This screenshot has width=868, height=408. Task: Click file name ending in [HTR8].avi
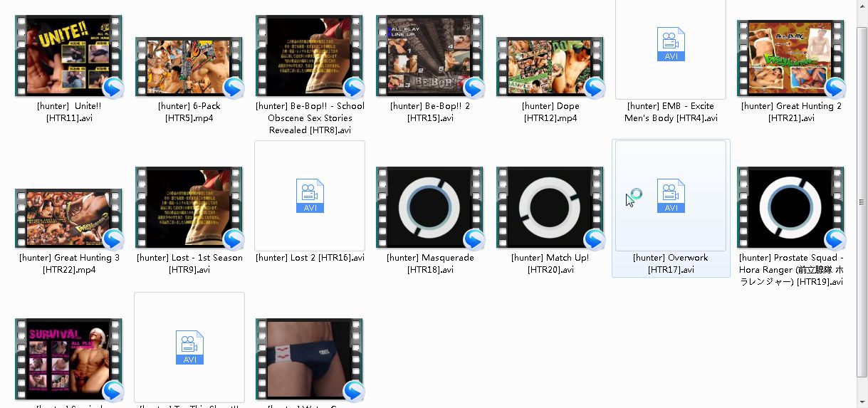pos(310,118)
